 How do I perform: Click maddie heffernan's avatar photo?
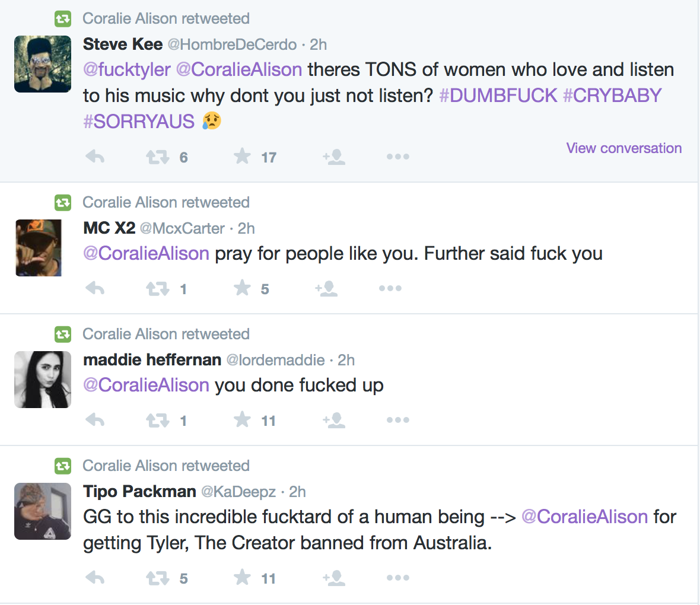tap(43, 380)
